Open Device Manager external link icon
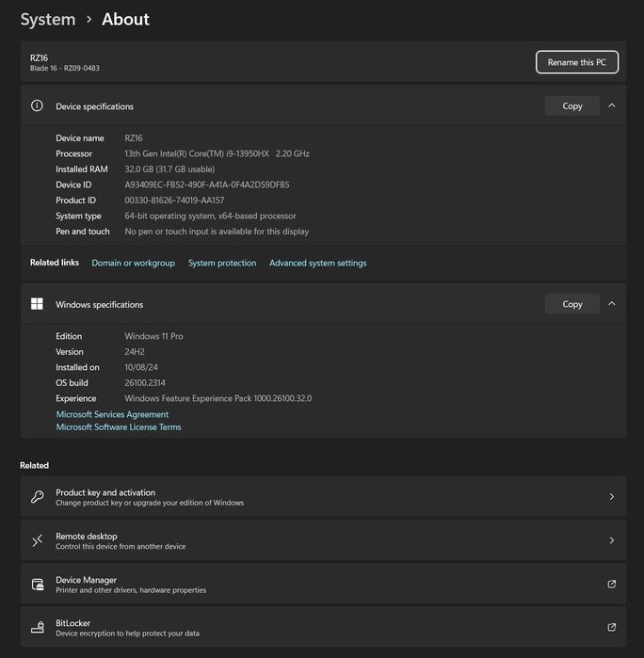644x658 pixels. pos(611,585)
